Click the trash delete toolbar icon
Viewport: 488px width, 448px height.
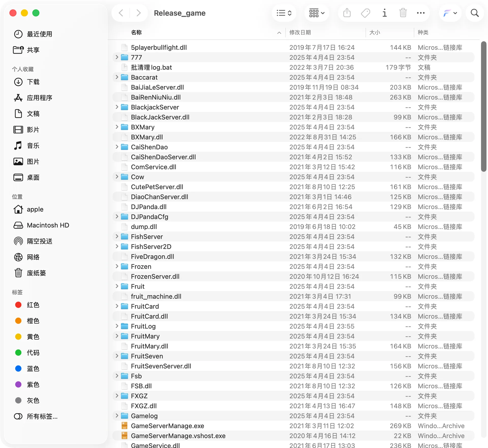(x=403, y=13)
